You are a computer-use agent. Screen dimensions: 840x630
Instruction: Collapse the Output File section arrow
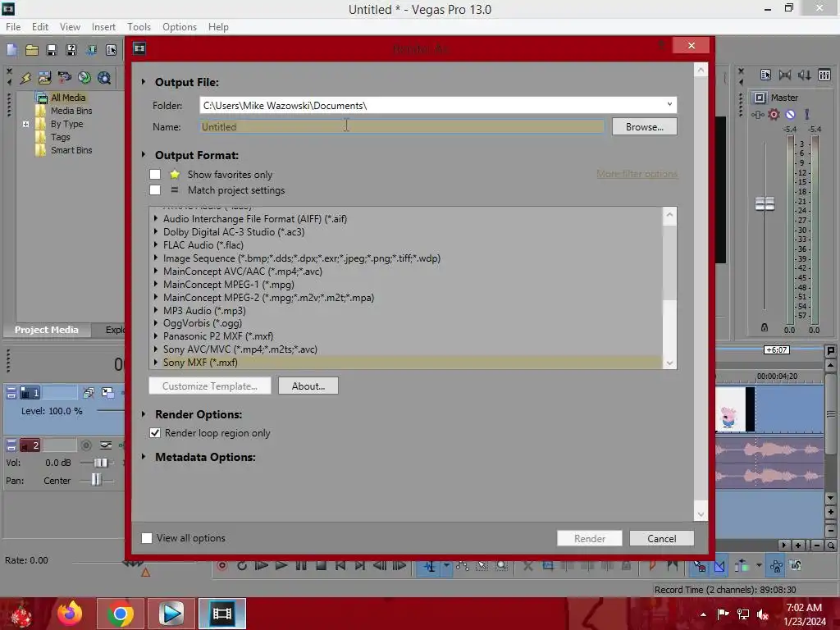(144, 82)
